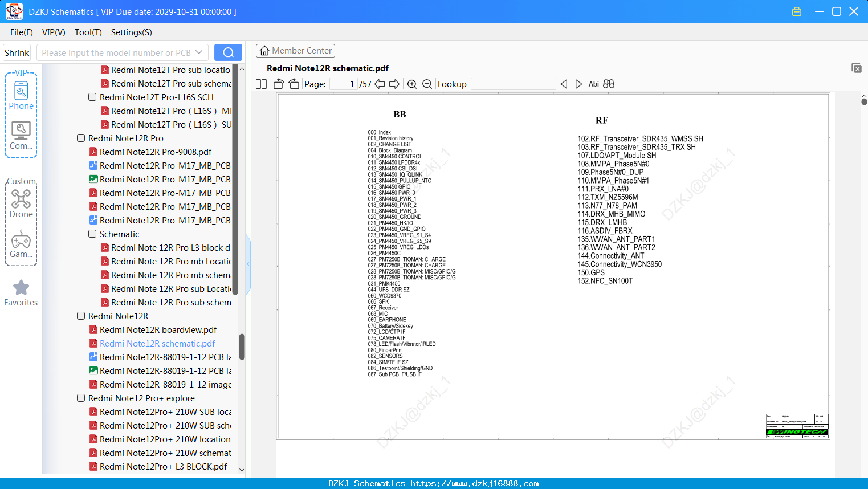Open Redmi Note 12R Pro mb Location file
Image resolution: width=868 pixels, height=489 pixels.
(x=166, y=262)
